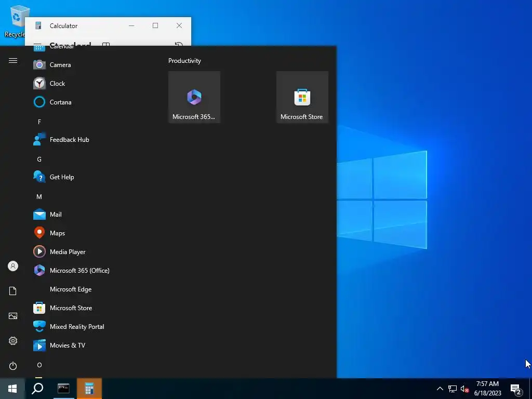Screen dimensions: 532x399
Task: Open the Mail app icon
Action: (x=39, y=215)
